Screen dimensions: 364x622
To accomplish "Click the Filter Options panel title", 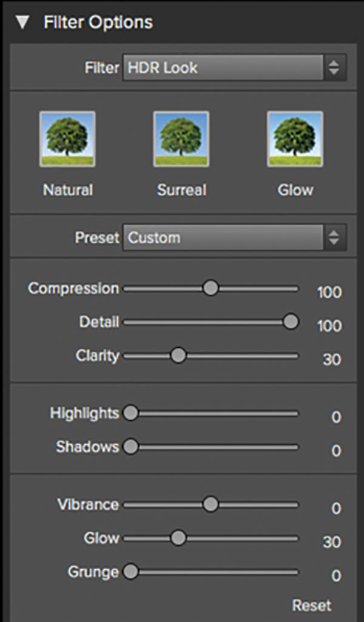I will pos(98,22).
